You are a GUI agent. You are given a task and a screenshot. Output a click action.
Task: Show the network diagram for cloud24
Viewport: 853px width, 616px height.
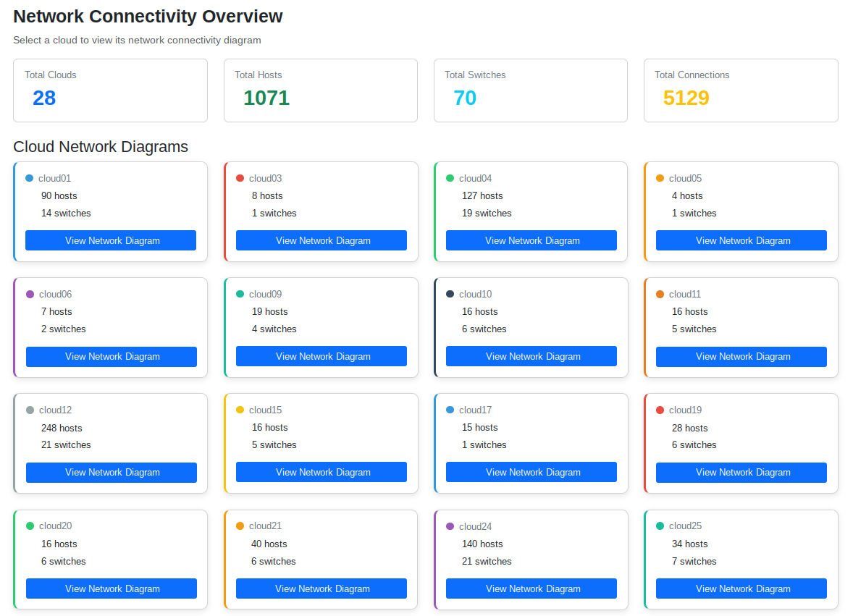click(531, 588)
